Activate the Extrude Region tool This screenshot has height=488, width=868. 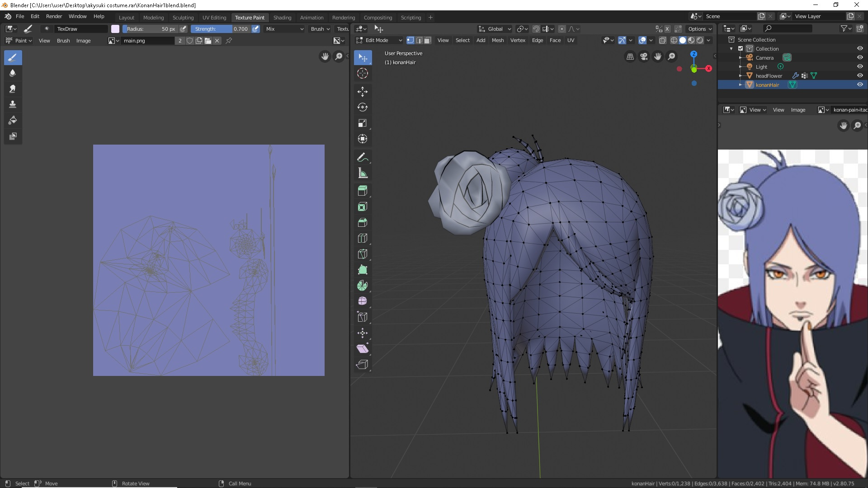click(x=363, y=191)
